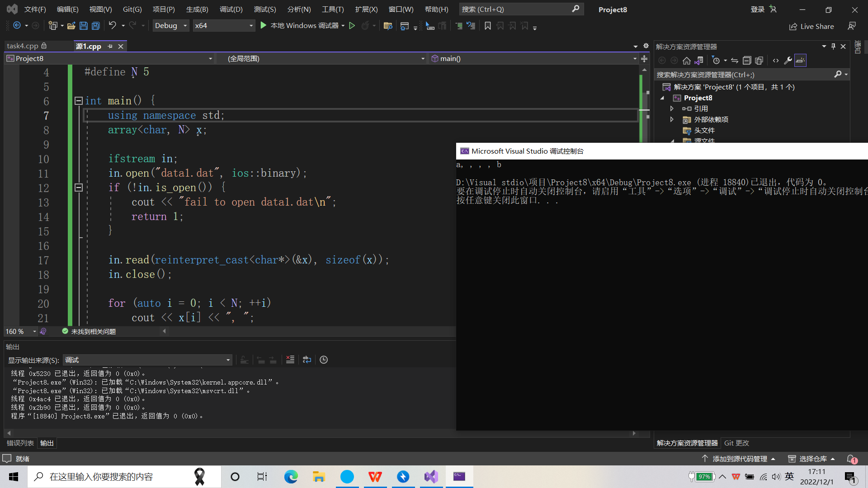The height and width of the screenshot is (488, 868).
Task: Switch to the task4.cpp tab
Action: coord(23,46)
